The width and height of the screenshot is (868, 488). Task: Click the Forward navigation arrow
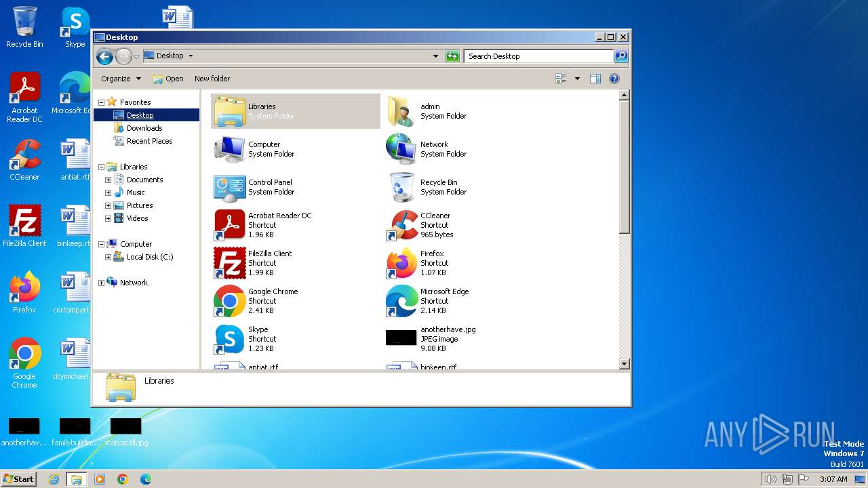pyautogui.click(x=123, y=56)
